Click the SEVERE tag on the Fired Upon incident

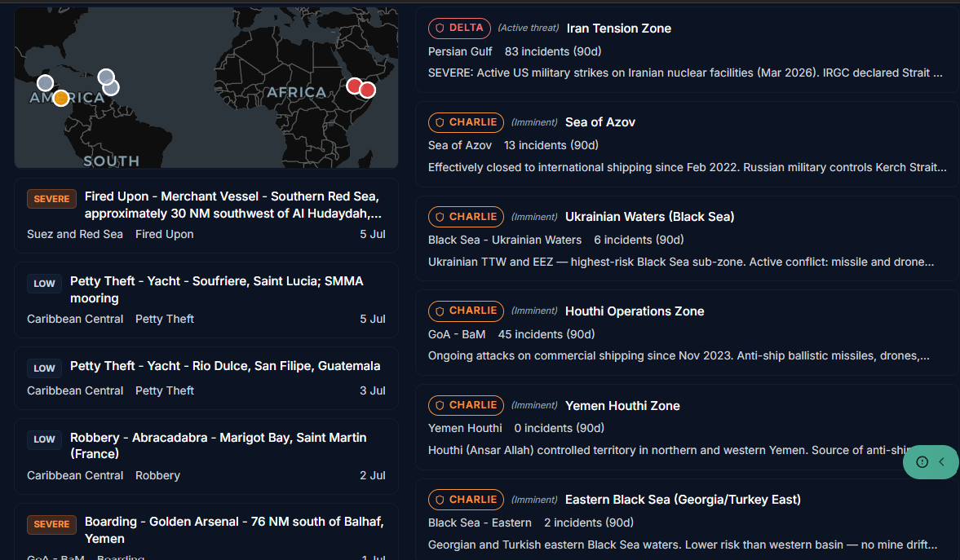[52, 199]
